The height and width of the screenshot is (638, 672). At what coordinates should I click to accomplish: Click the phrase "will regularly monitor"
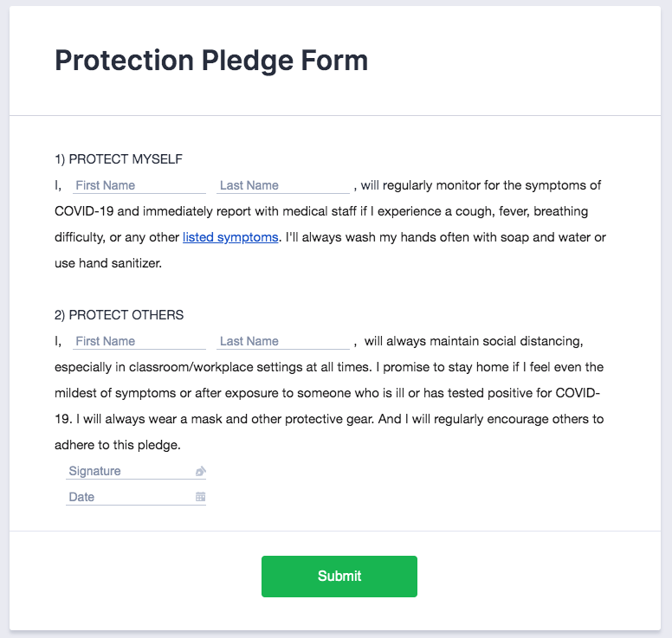pos(423,185)
